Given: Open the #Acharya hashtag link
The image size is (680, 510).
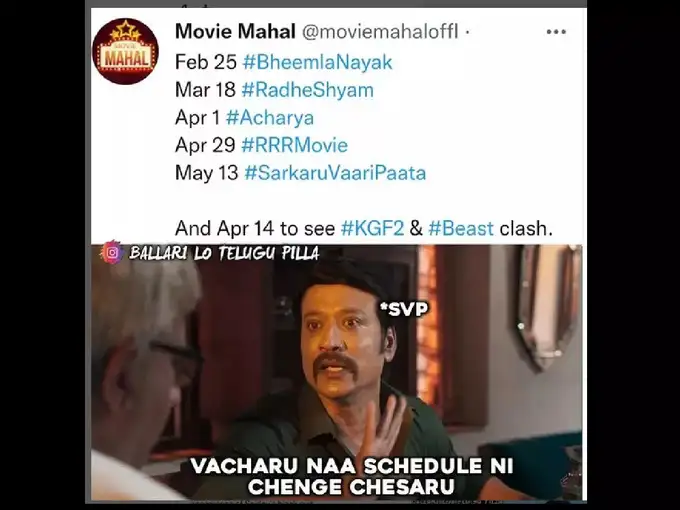Looking at the screenshot, I should coord(270,118).
